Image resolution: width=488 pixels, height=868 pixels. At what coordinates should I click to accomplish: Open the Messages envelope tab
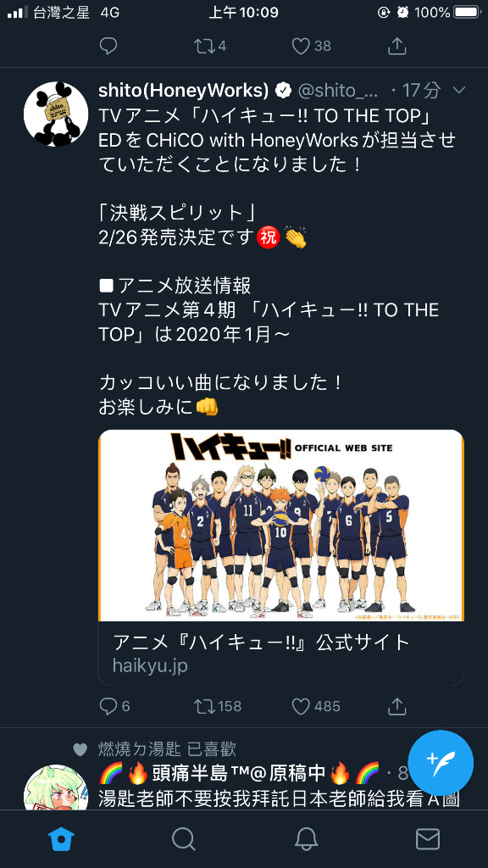(x=428, y=839)
